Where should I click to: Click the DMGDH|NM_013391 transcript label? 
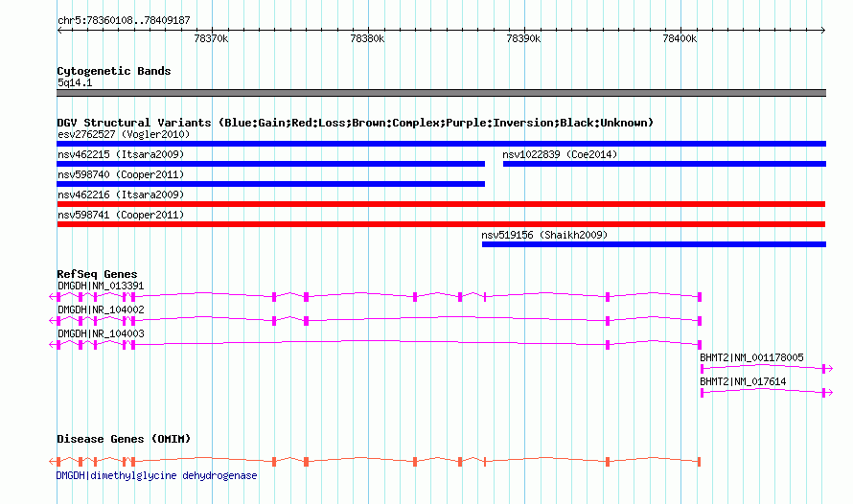(x=101, y=286)
